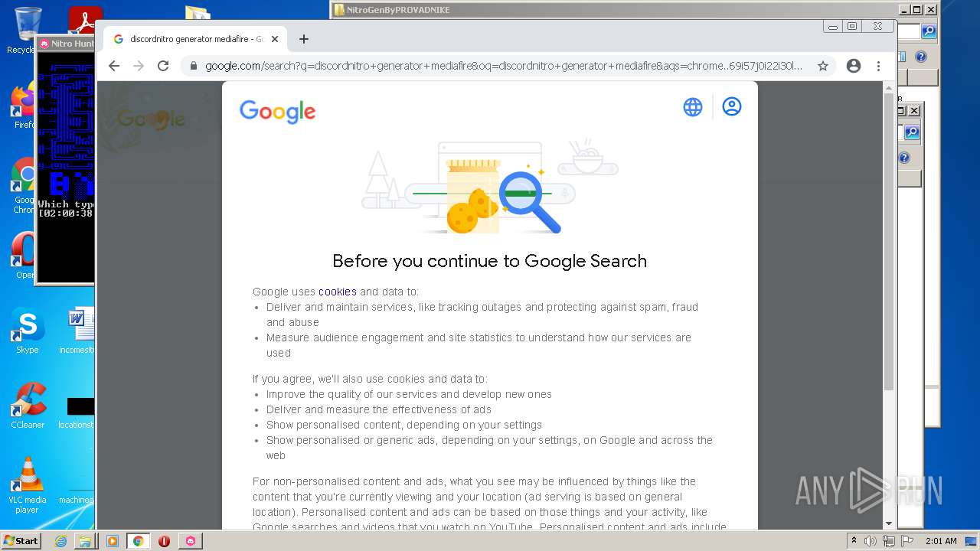Show hidden tray icons arrow

coord(854,540)
